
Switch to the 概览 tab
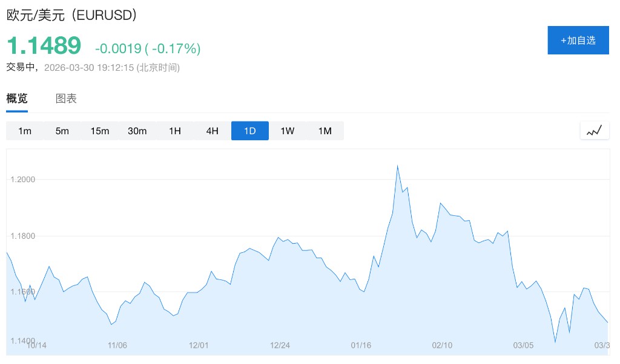17,99
